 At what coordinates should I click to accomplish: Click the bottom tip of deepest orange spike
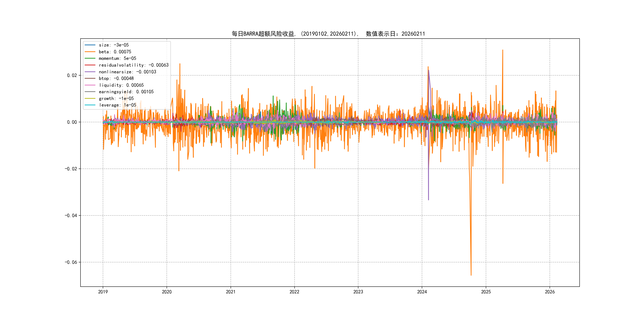(x=471, y=275)
